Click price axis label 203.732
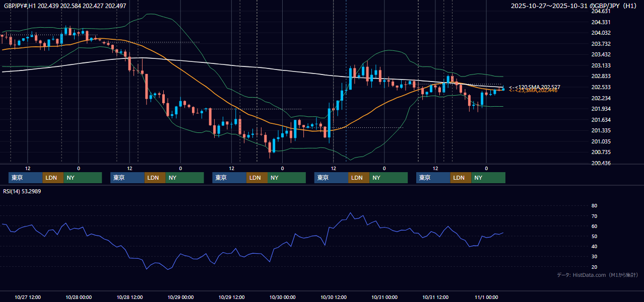 tap(601, 44)
